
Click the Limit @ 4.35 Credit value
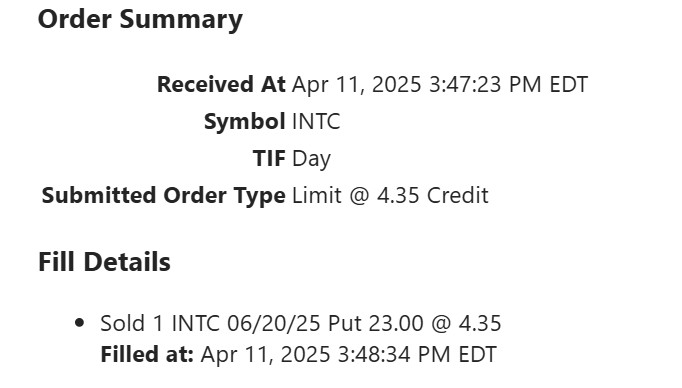click(x=390, y=195)
